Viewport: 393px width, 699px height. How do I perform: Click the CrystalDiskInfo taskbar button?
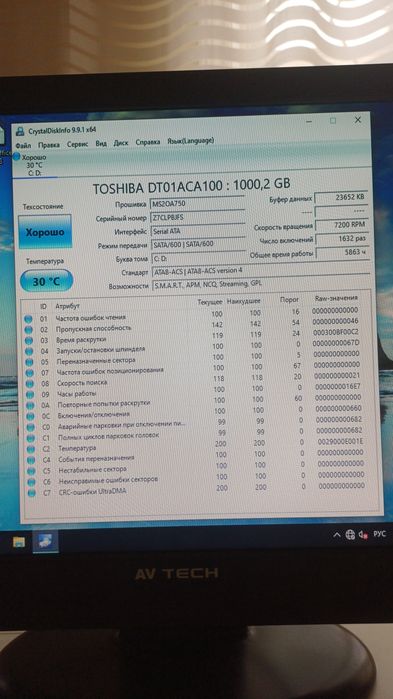(x=45, y=541)
